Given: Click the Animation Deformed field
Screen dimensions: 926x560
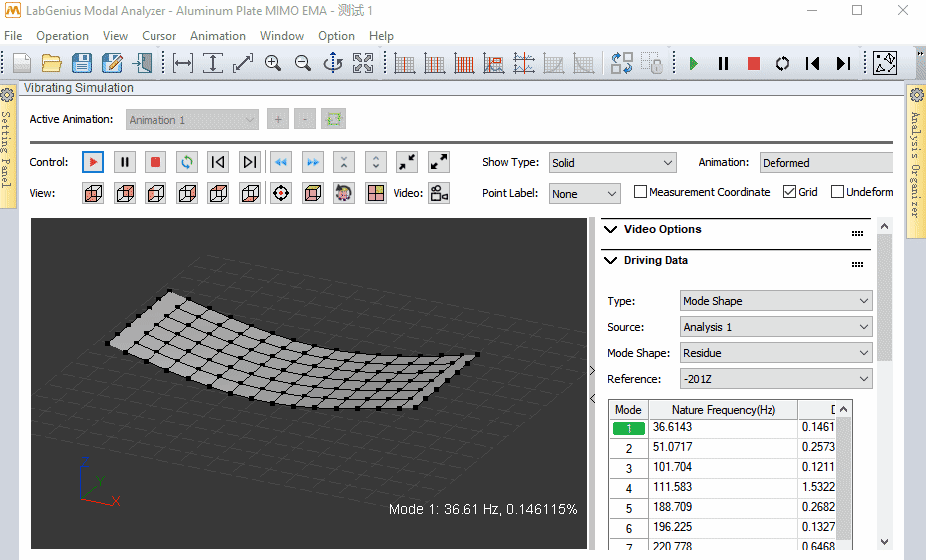Looking at the screenshot, I should pos(825,163).
